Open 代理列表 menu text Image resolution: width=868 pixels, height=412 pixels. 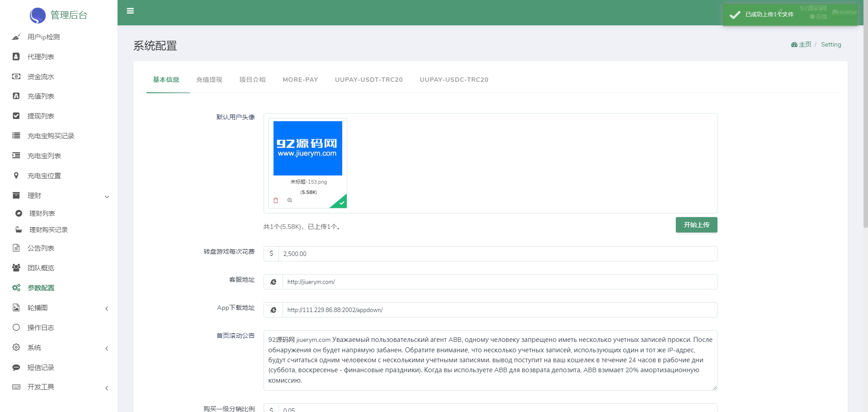(x=41, y=57)
